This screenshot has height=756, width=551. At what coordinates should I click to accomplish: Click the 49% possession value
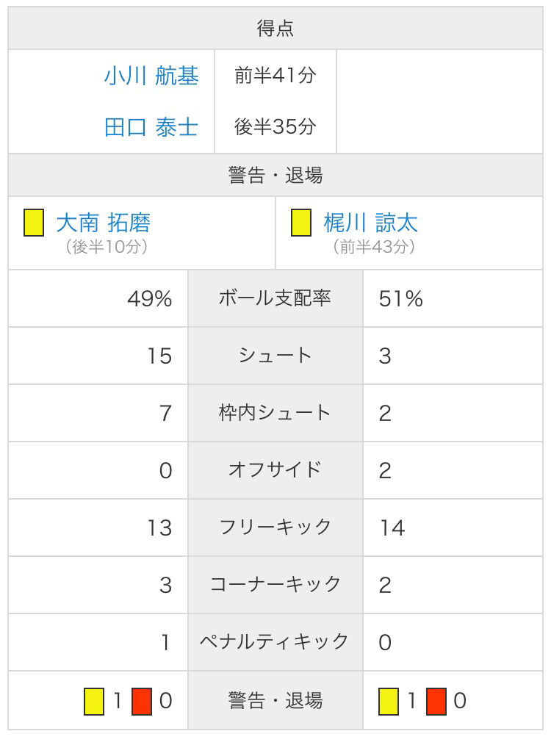pyautogui.click(x=149, y=299)
